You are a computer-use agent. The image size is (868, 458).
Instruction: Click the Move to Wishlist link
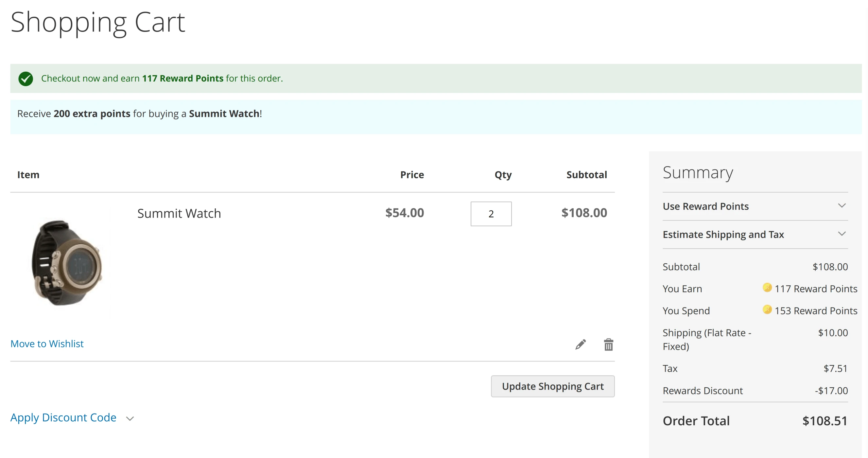(x=47, y=343)
